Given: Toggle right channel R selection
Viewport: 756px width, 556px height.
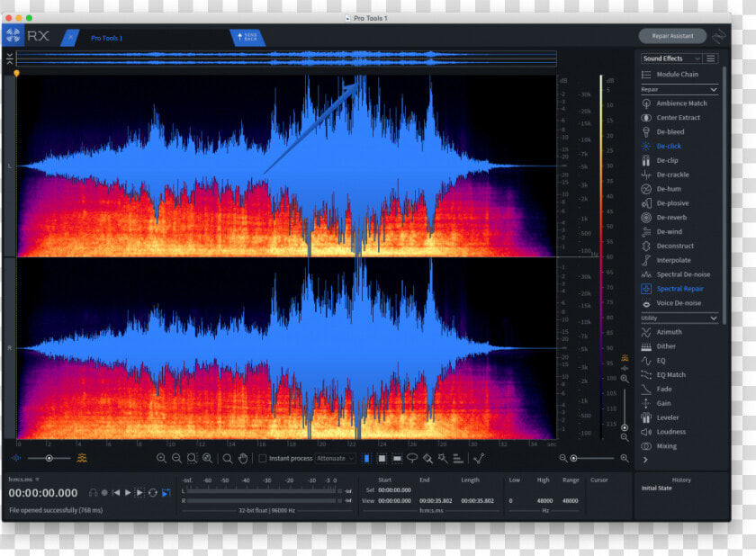Looking at the screenshot, I should pyautogui.click(x=9, y=348).
